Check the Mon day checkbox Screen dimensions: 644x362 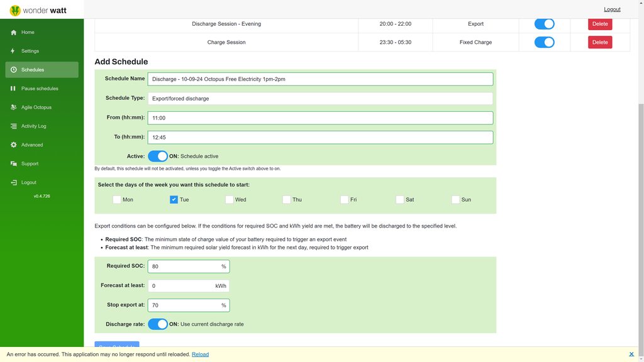(117, 200)
